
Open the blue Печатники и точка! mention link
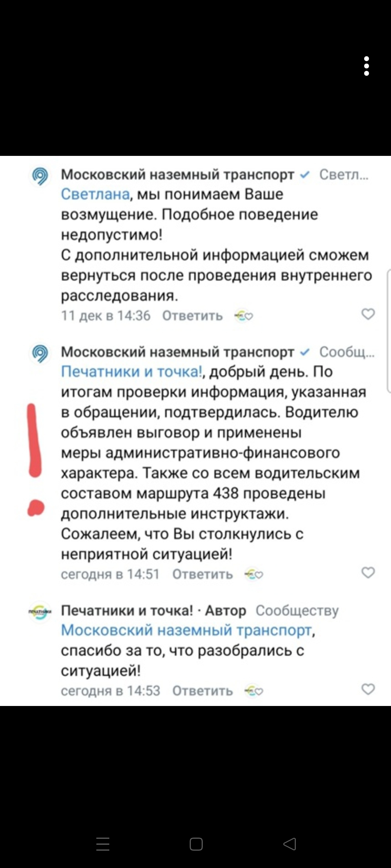(131, 371)
